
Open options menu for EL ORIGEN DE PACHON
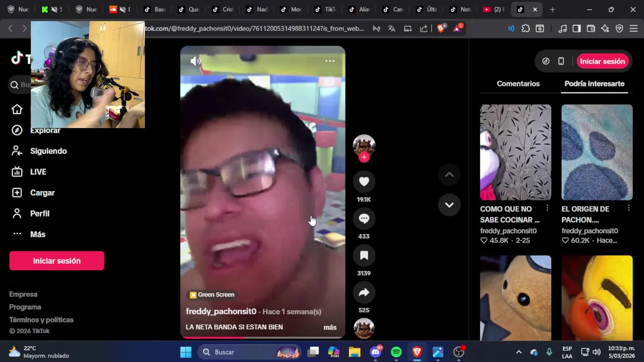pos(629,208)
